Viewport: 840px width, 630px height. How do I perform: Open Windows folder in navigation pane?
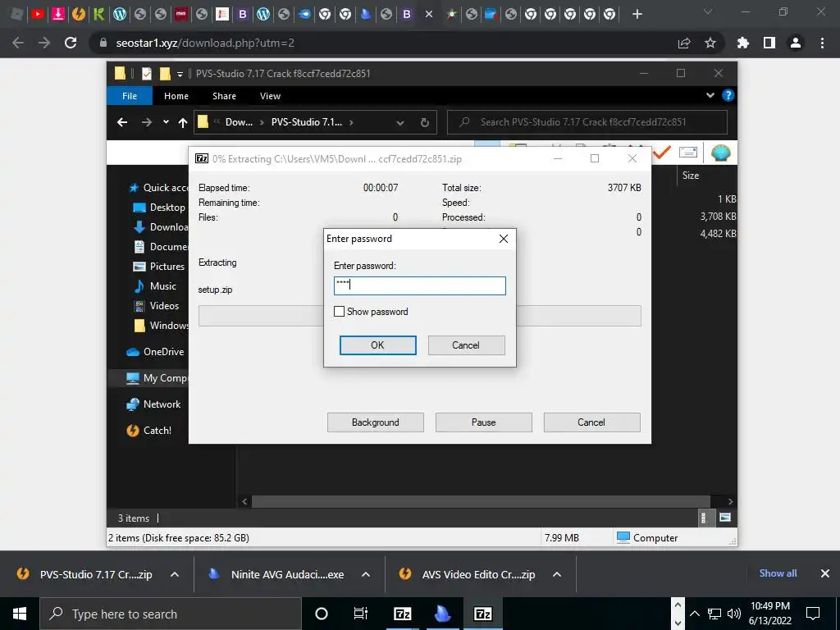pyautogui.click(x=161, y=326)
